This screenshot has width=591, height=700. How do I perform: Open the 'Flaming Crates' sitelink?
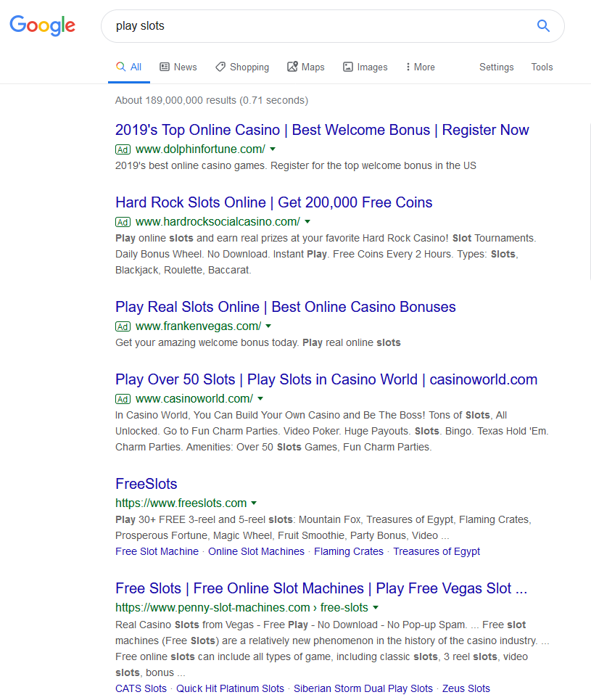[x=349, y=551]
